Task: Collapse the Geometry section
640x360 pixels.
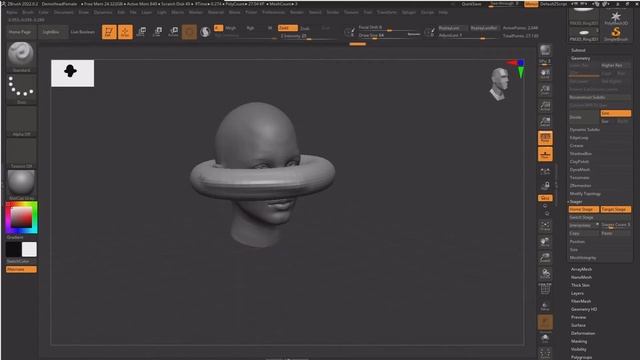Action: pos(580,58)
